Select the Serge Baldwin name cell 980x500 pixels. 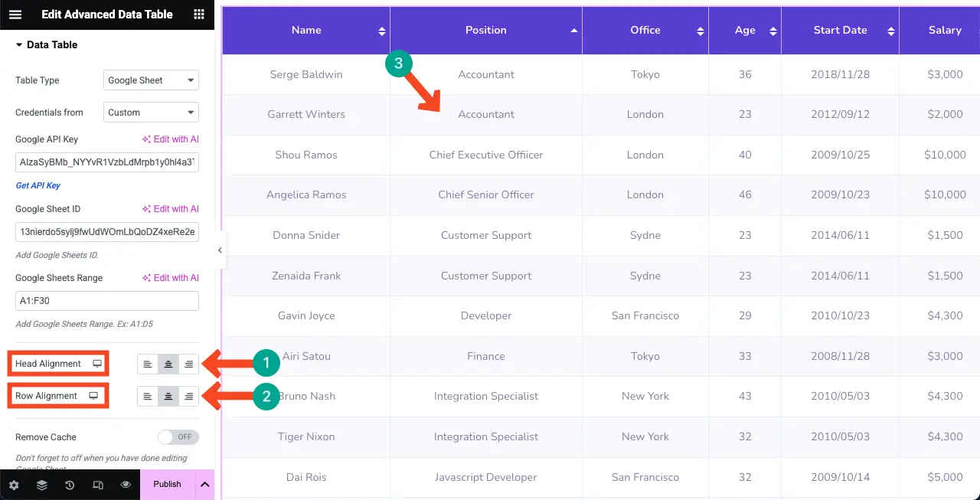click(306, 74)
